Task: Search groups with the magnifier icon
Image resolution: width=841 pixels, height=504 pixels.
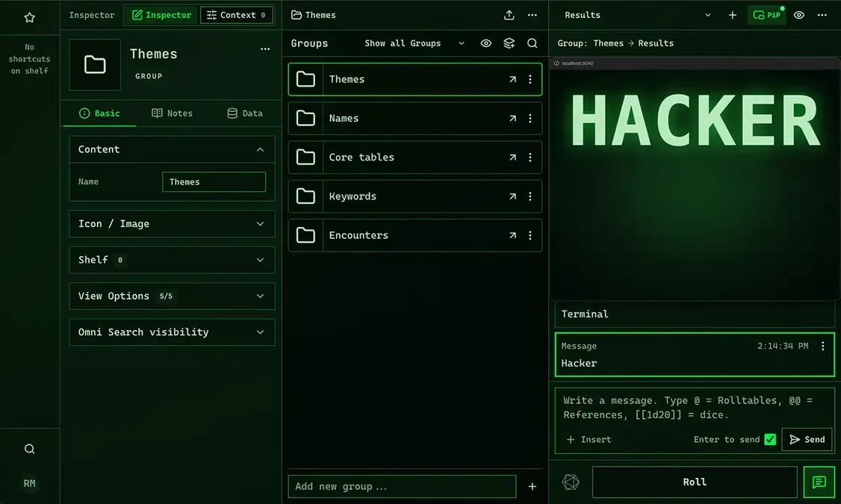Action: pos(532,43)
